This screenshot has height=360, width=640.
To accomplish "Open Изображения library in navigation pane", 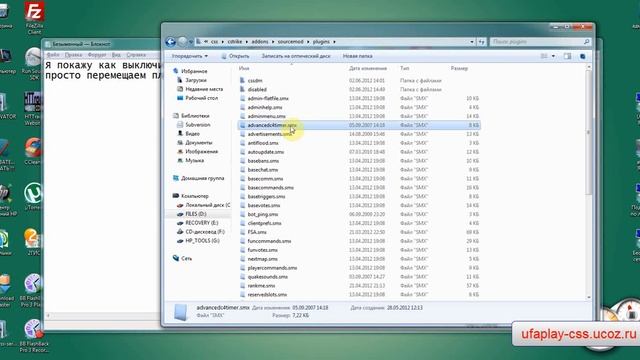I will tap(201, 151).
